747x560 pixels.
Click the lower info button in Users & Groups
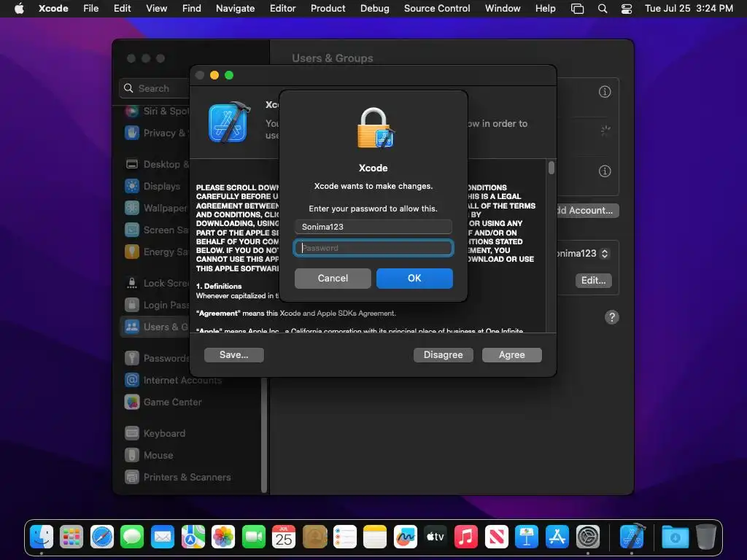click(x=605, y=171)
